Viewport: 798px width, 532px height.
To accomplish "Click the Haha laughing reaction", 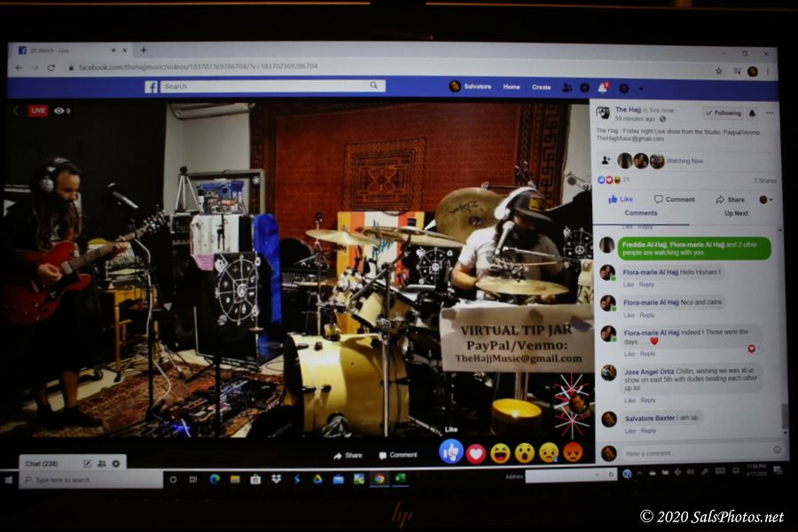I will pyautogui.click(x=500, y=453).
